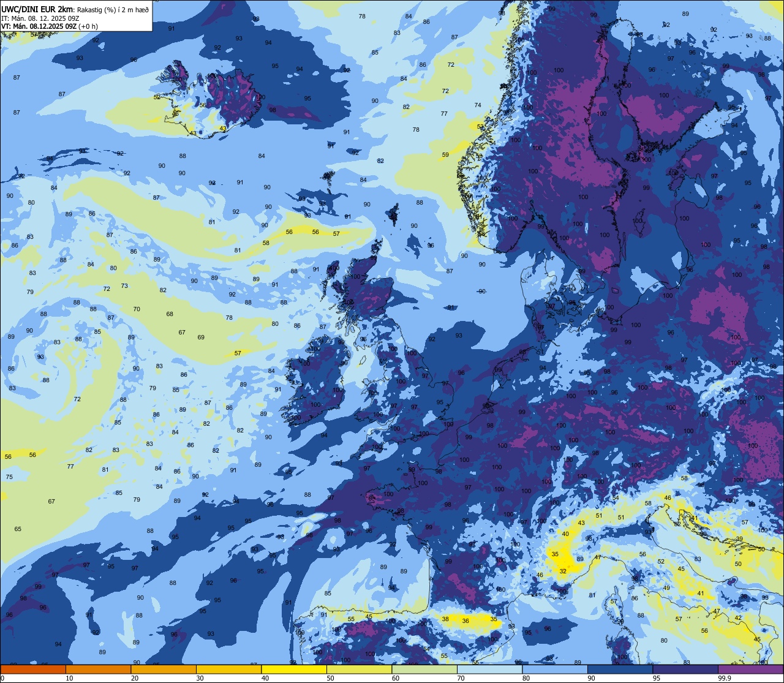The height and width of the screenshot is (683, 784).
Task: Click the 80–90 light blue legend swatch
Action: click(x=555, y=669)
